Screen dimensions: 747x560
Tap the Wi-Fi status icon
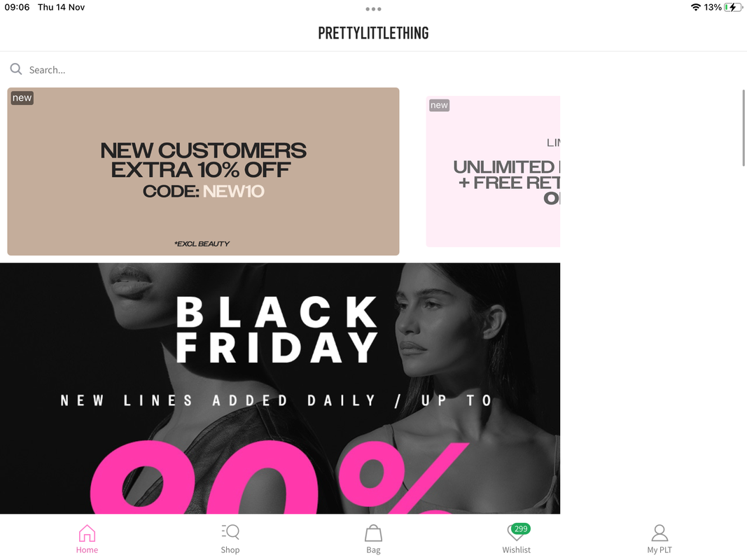click(x=696, y=7)
